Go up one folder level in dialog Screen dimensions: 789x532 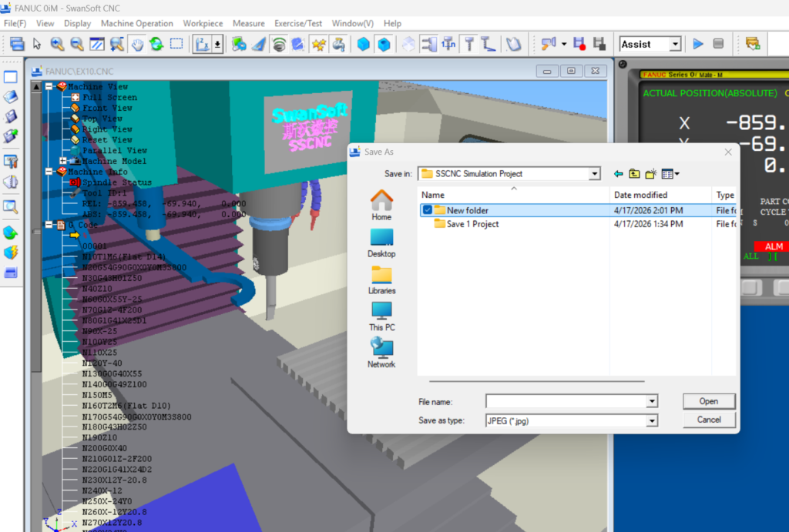click(633, 174)
